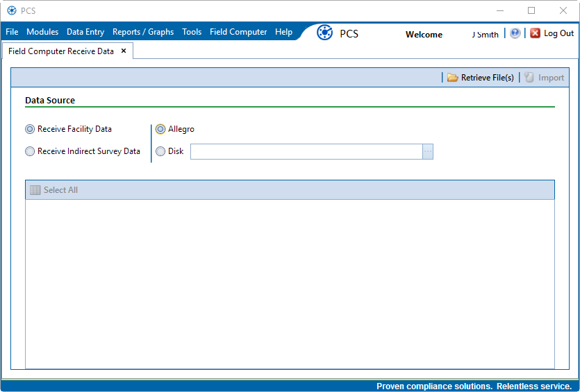Open the Tools menu
The image size is (580, 392).
pos(192,32)
